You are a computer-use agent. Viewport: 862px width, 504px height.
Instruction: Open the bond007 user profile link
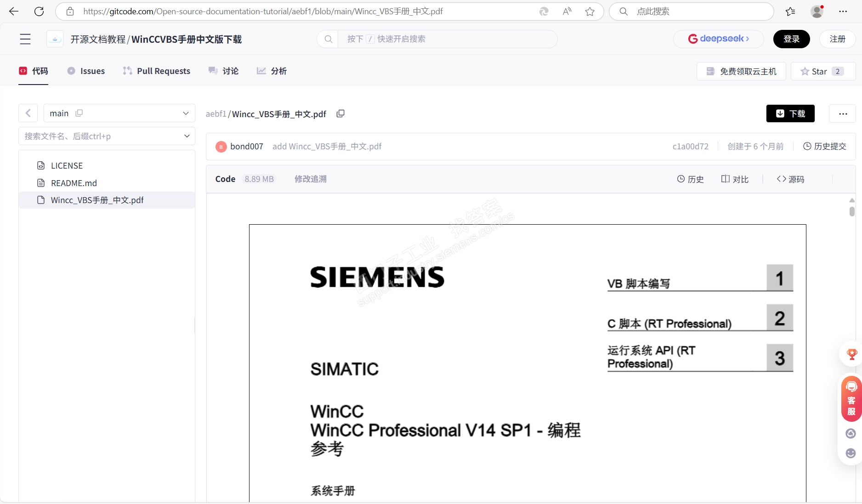(247, 147)
